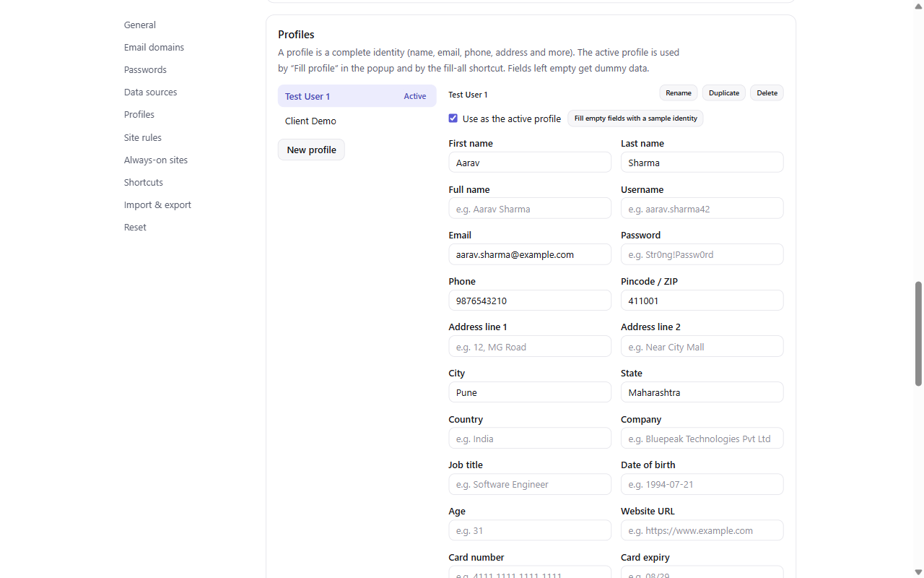924x578 pixels.
Task: Click the New profile button
Action: 311,150
